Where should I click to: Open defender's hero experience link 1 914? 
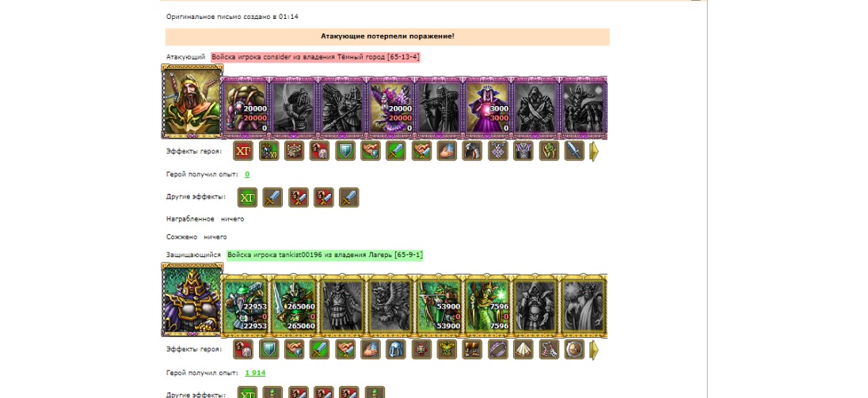point(255,373)
